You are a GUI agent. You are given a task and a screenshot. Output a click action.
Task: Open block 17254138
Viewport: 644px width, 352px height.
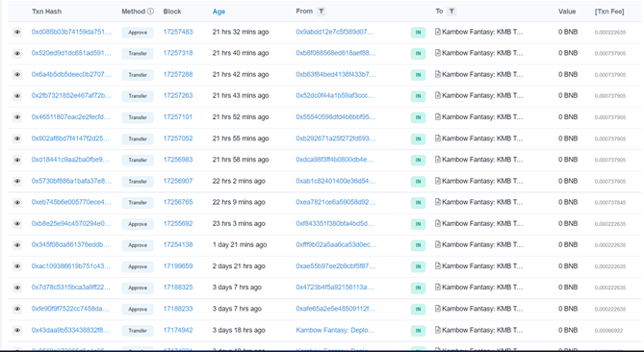click(x=178, y=245)
